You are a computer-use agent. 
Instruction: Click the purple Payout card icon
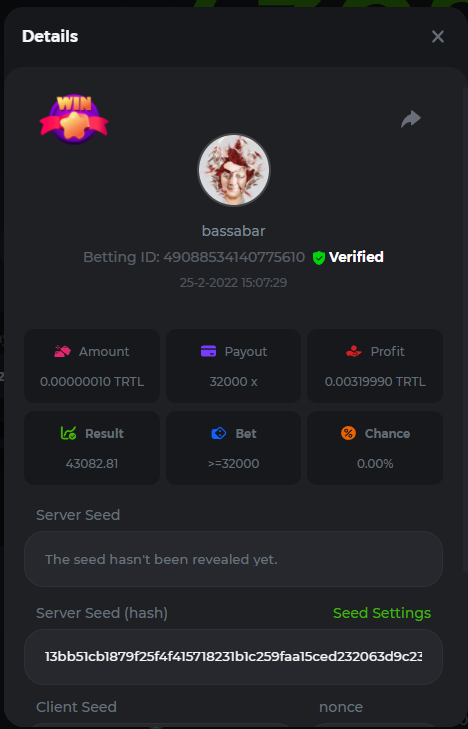[209, 351]
